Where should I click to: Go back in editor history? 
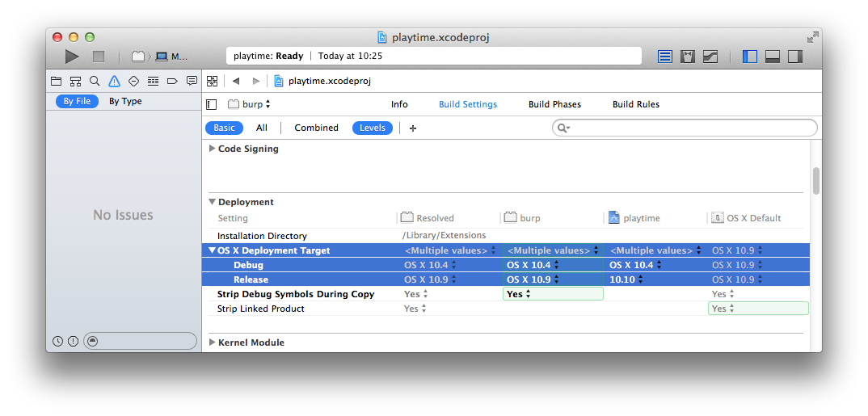[236, 82]
